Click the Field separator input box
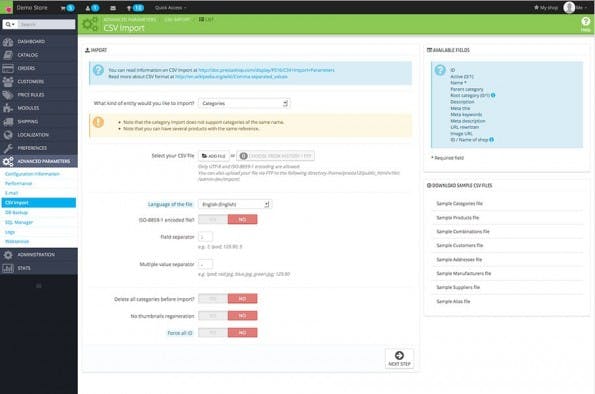Viewport: 595px width, 394px height. click(x=205, y=237)
